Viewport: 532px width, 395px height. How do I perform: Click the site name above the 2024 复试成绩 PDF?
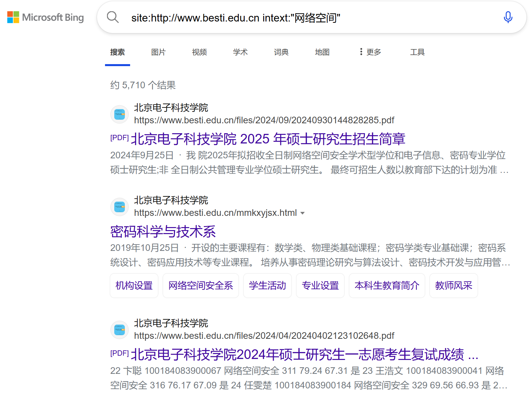click(171, 323)
